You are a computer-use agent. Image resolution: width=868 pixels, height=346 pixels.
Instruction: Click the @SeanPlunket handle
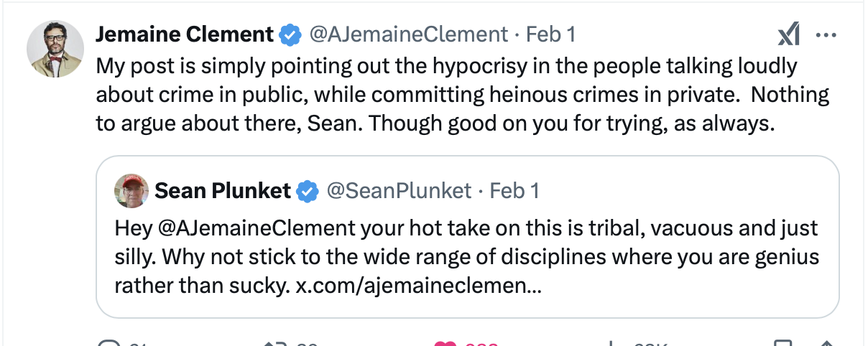coord(399,190)
